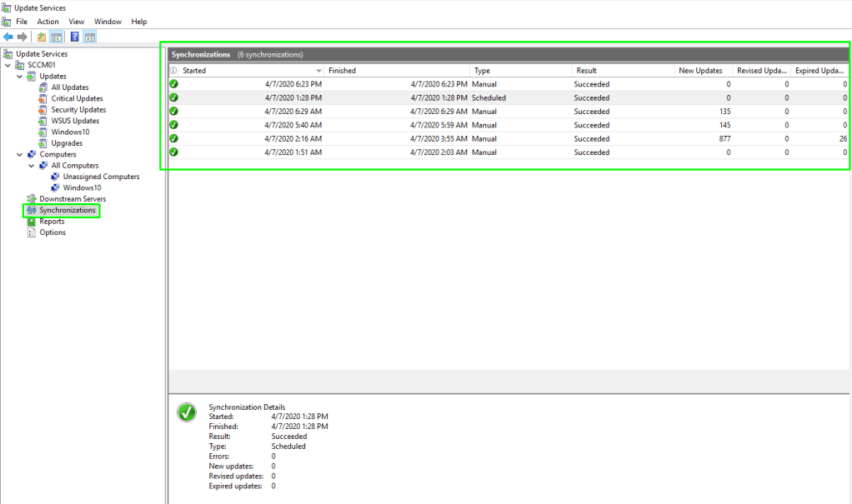Click green status icon of 6:29 AM sync
Image resolution: width=852 pixels, height=504 pixels.
[x=174, y=112]
